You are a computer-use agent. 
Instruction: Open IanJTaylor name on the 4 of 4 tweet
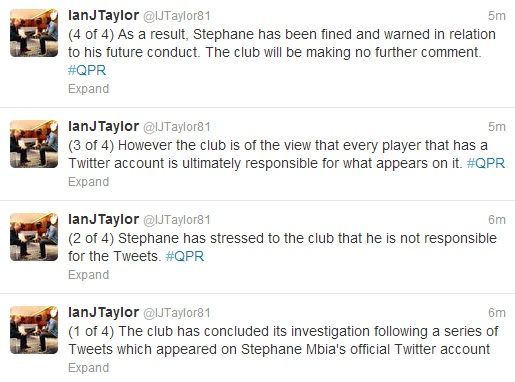coord(103,16)
